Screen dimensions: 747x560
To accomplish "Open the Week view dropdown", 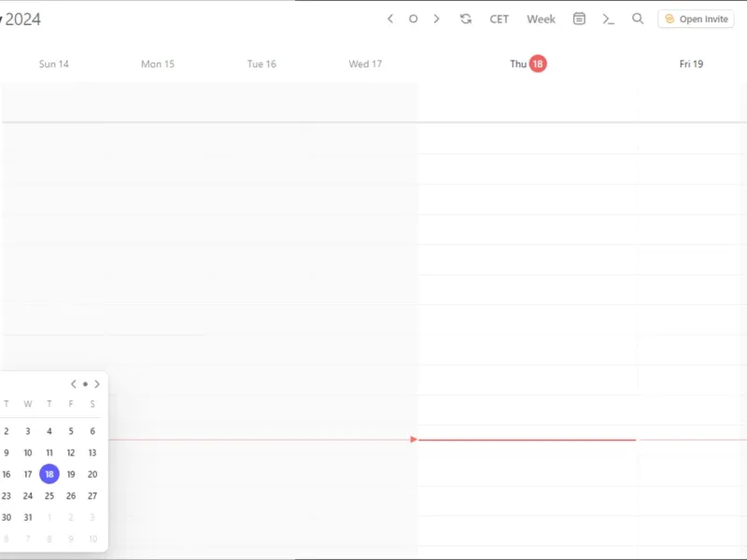I will (541, 19).
